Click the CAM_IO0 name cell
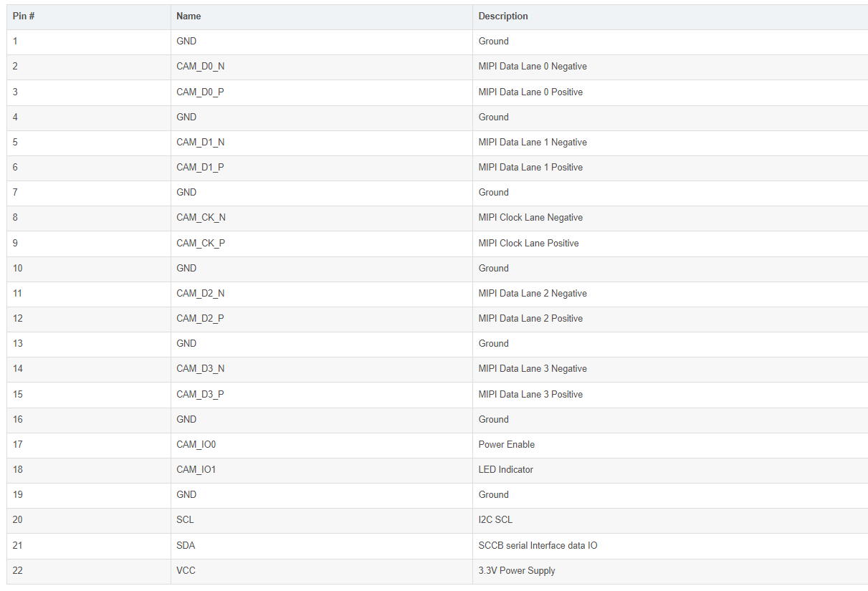This screenshot has height=591, width=868. point(196,444)
